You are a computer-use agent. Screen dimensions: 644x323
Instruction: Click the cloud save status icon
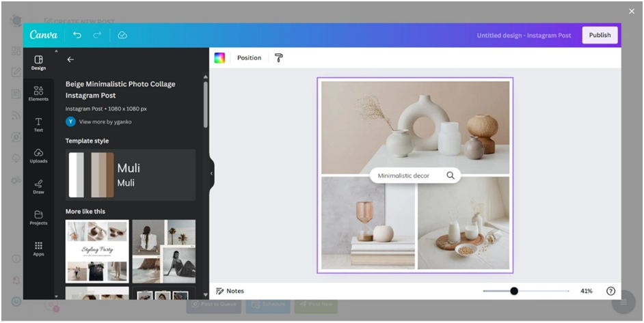pos(122,35)
